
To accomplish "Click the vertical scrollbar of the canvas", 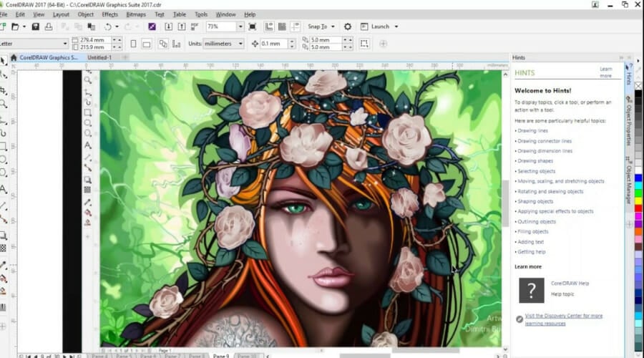I will [506, 203].
